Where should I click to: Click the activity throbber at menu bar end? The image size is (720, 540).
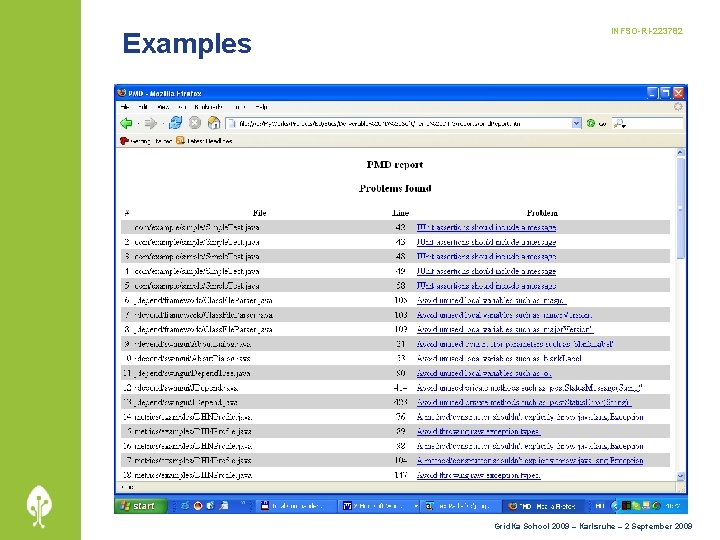click(678, 107)
